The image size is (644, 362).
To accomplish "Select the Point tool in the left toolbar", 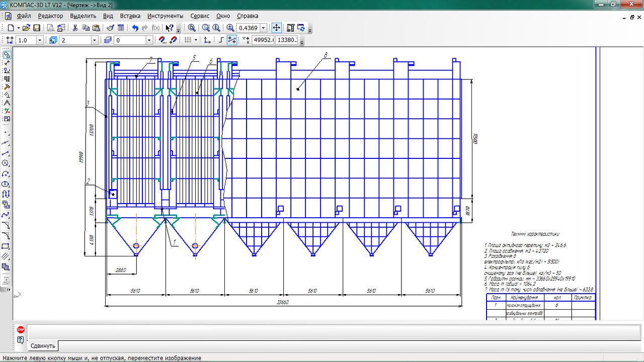I will tap(6, 133).
